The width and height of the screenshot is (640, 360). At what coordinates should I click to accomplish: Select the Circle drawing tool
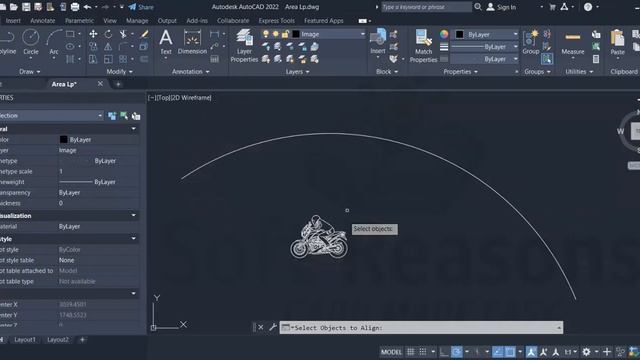31,42
